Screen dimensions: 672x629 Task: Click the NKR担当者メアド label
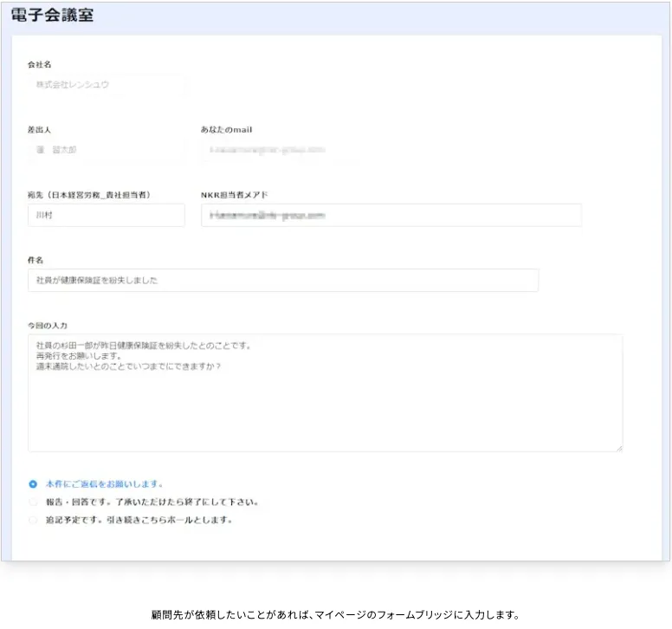234,195
